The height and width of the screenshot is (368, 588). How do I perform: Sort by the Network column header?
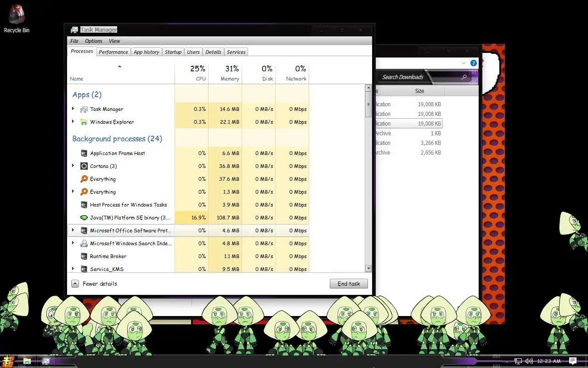point(292,74)
